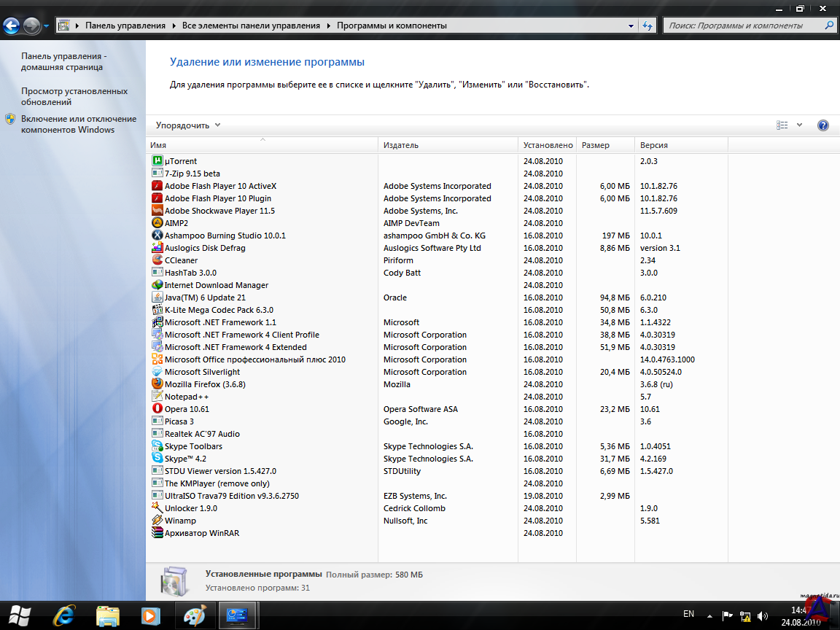This screenshot has height=630, width=840.
Task: Select the Opera 10.61 icon
Action: click(157, 409)
